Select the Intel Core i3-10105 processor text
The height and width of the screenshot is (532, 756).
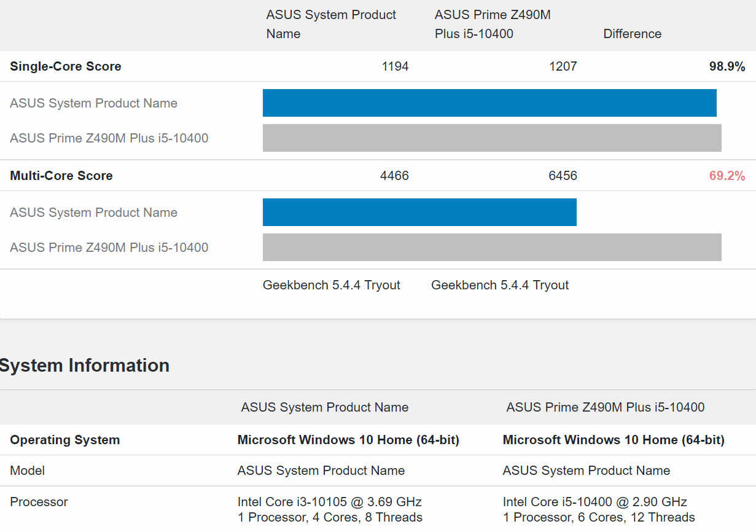click(330, 502)
